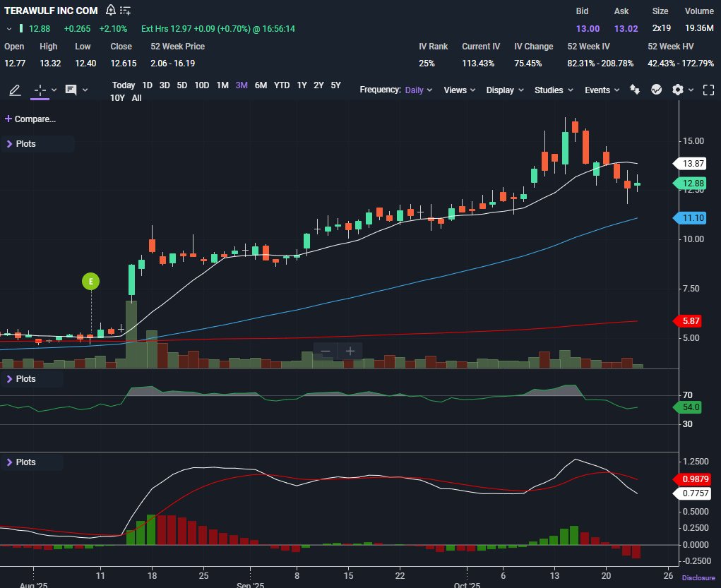
Task: Click the red 0.9879 MACD signal label
Action: point(693,479)
